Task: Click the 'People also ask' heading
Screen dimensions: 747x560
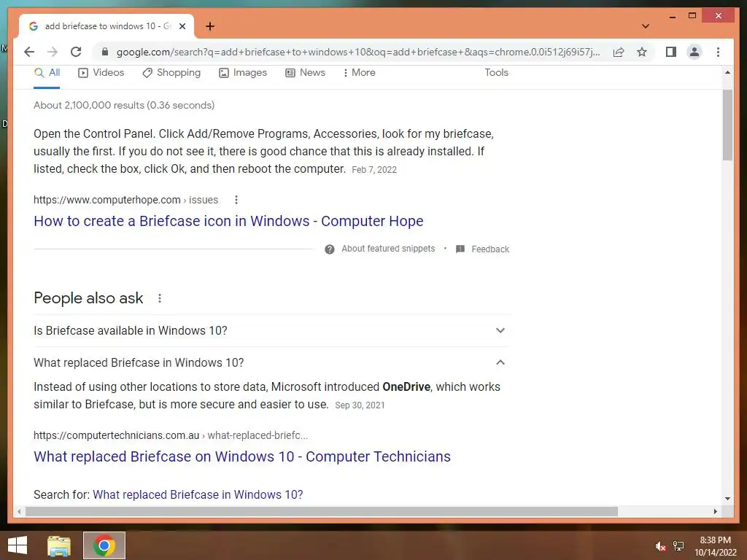Action: 88,298
